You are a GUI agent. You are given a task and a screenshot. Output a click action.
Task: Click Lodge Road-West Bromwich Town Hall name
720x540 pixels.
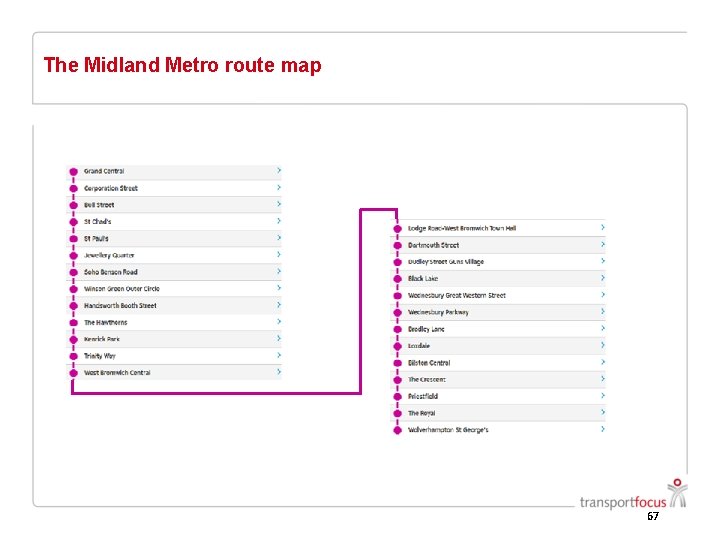[x=462, y=228]
